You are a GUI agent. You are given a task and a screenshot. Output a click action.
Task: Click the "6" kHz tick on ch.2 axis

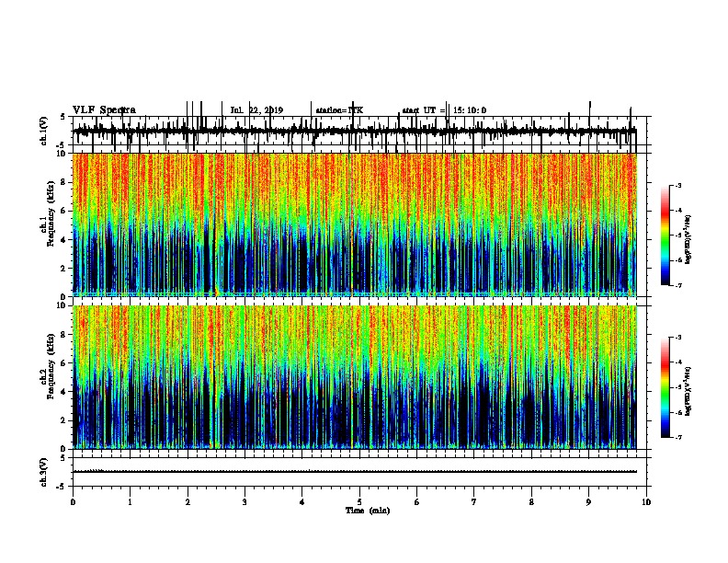click(64, 362)
